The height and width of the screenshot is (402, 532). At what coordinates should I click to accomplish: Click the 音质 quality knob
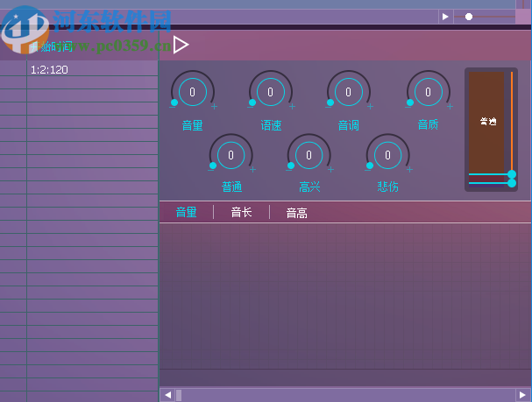click(x=429, y=92)
